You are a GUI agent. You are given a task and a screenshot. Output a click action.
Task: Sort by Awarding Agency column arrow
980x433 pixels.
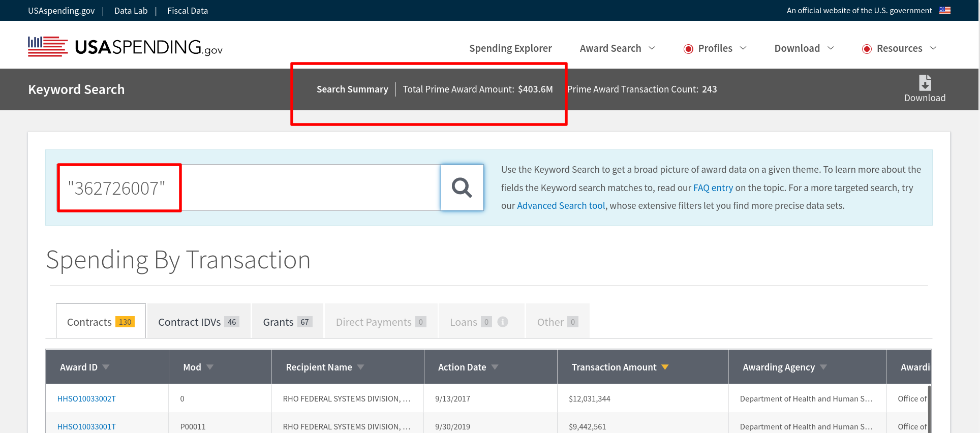(823, 367)
